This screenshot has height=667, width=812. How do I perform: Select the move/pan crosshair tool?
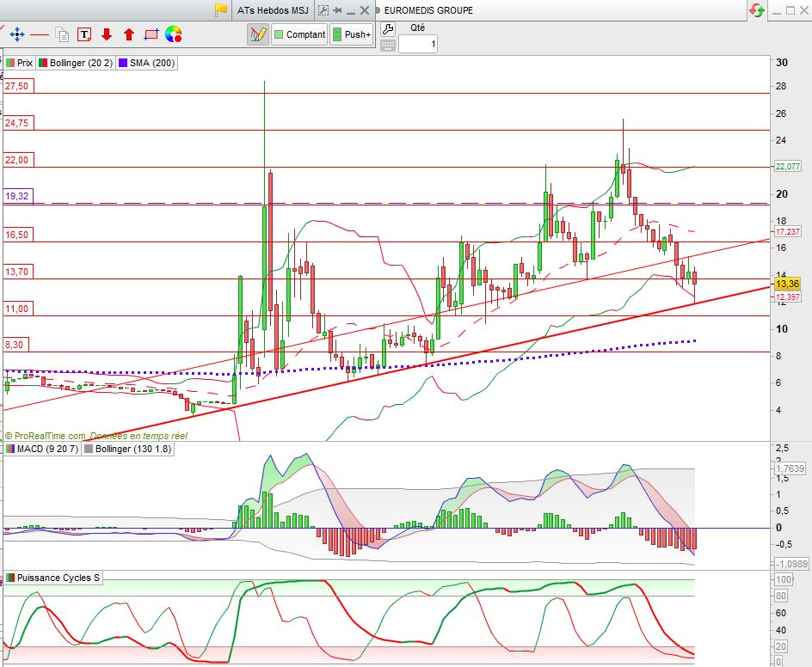[16, 34]
